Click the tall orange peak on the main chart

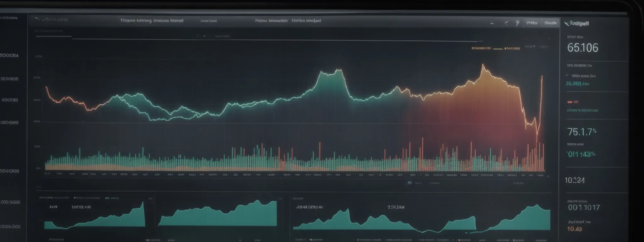483,66
